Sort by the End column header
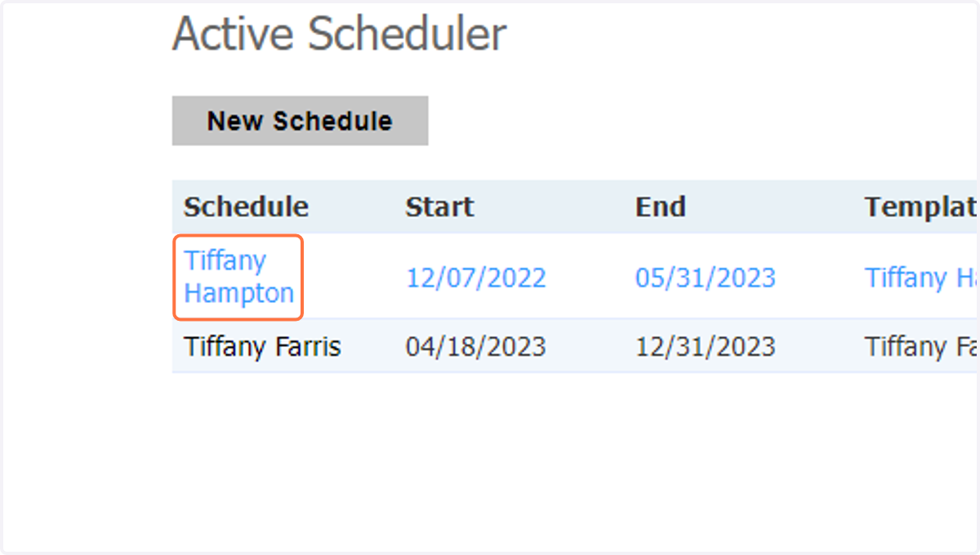 [660, 207]
